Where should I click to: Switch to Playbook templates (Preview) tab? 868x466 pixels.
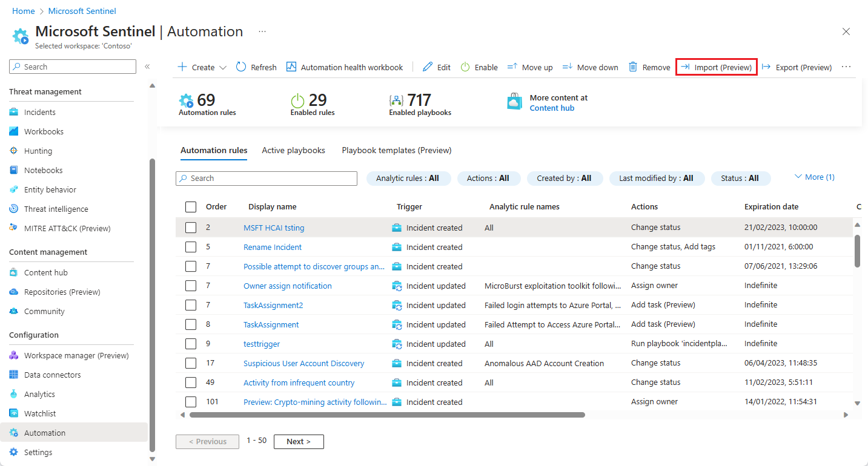tap(397, 151)
